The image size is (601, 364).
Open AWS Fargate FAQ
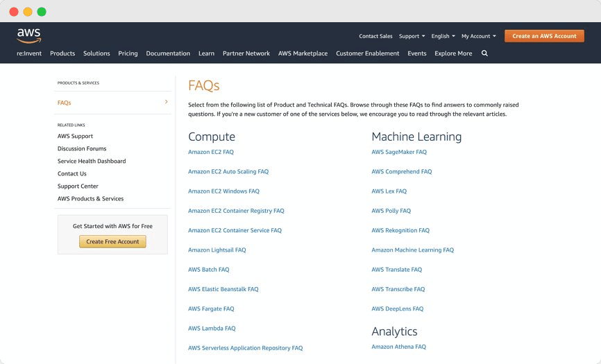click(211, 309)
